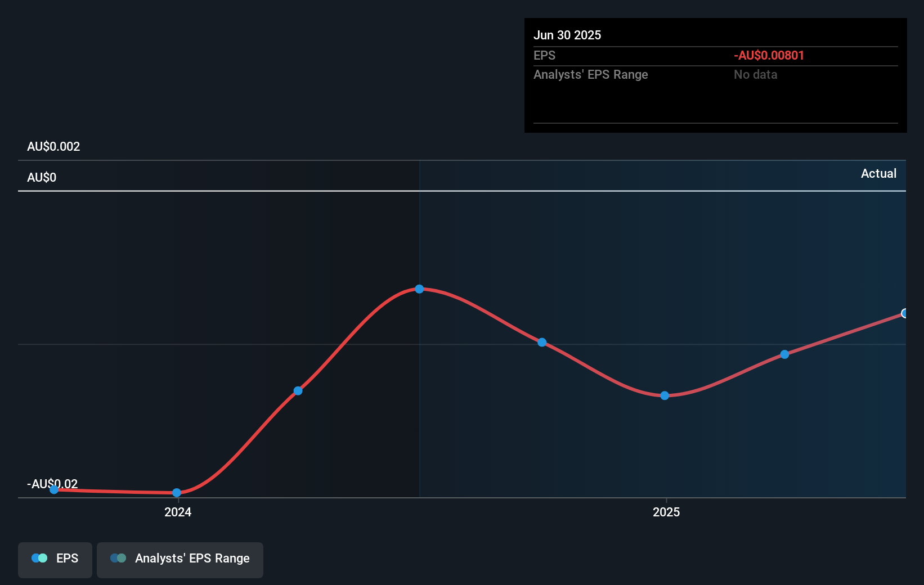Click the Analysts' EPS Range legend dot
This screenshot has height=585, width=924.
point(119,558)
